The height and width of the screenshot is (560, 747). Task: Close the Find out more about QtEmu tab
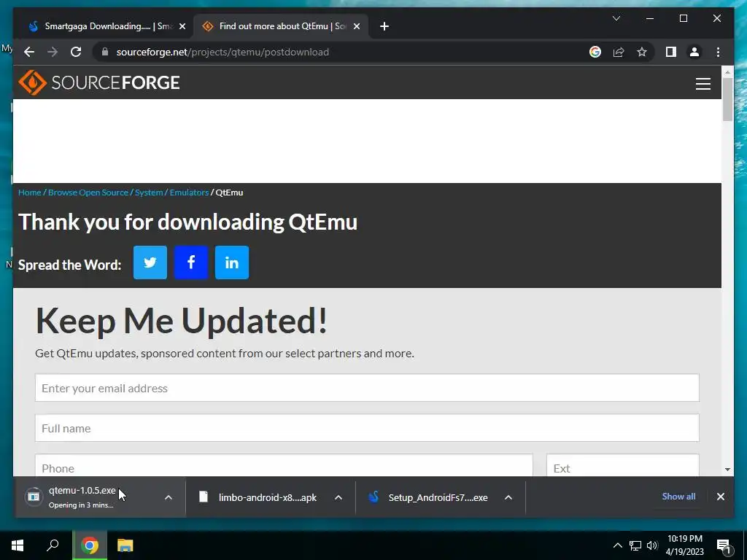click(356, 26)
